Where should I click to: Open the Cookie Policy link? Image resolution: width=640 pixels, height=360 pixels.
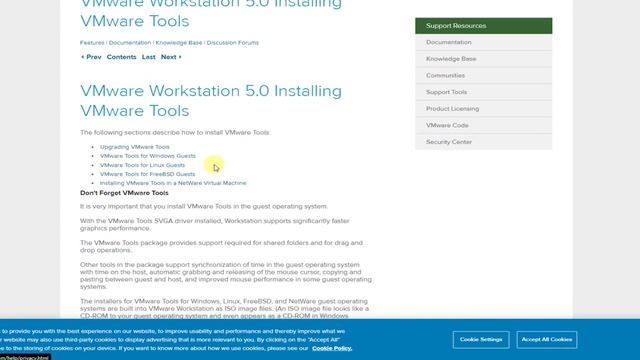tap(332, 348)
